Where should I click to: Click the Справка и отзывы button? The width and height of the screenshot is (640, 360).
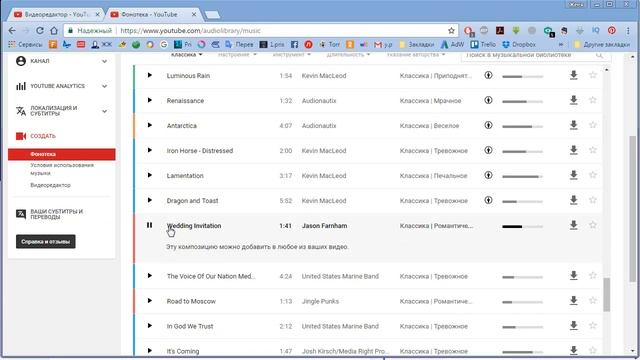(x=46, y=242)
